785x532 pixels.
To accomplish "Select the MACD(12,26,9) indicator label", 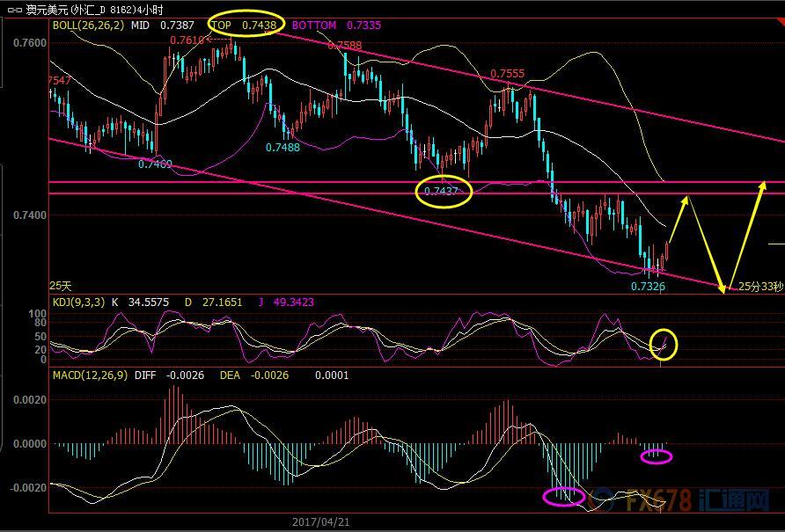I will pyautogui.click(x=91, y=375).
